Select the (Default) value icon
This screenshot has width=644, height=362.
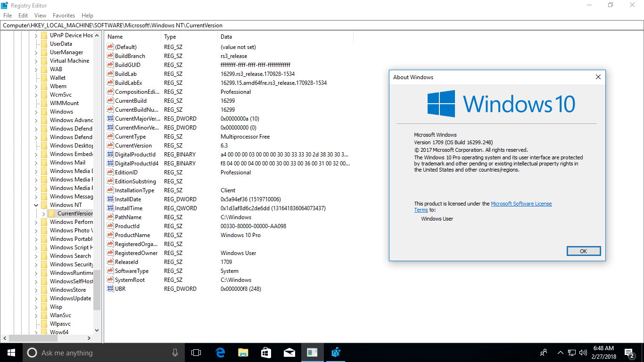pyautogui.click(x=110, y=47)
